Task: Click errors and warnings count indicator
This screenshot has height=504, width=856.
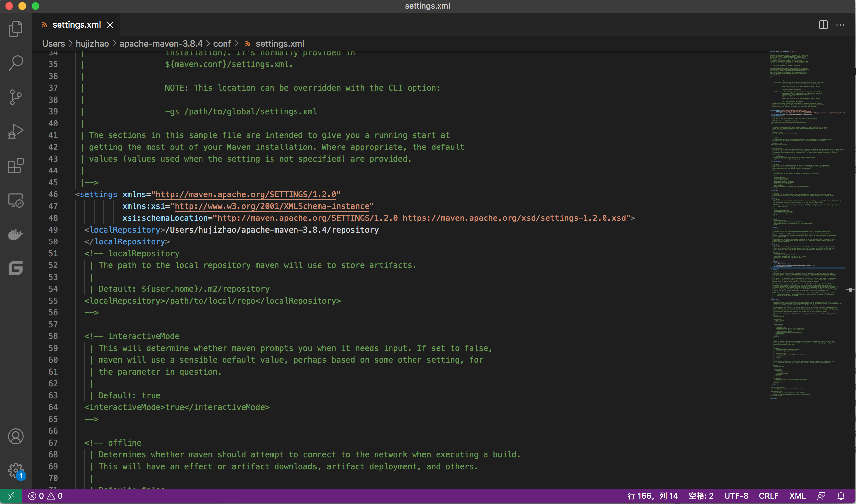Action: tap(45, 496)
